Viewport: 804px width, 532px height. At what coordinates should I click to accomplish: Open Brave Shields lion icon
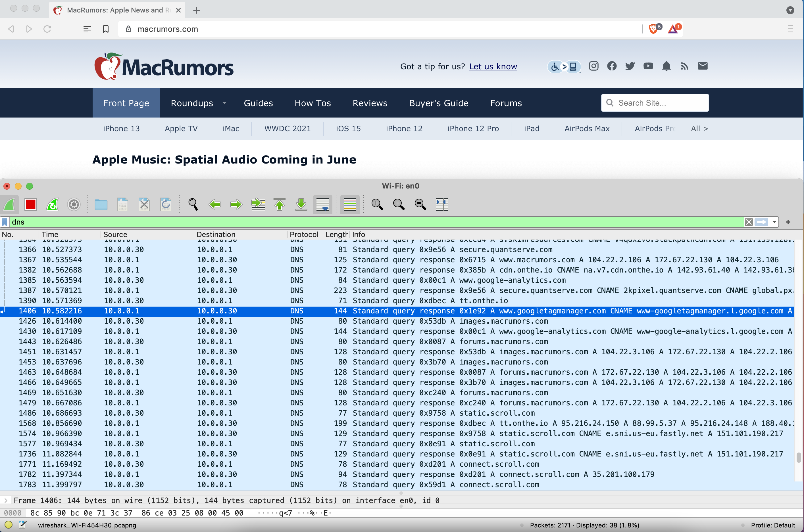[x=654, y=29]
